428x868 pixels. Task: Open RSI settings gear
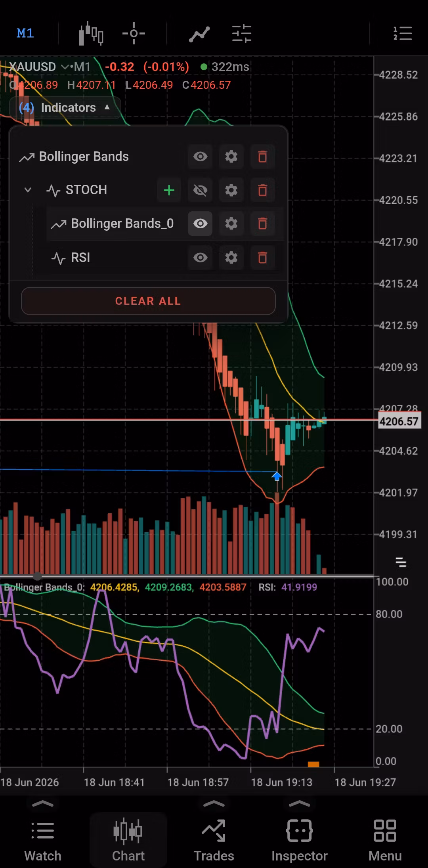click(x=231, y=258)
